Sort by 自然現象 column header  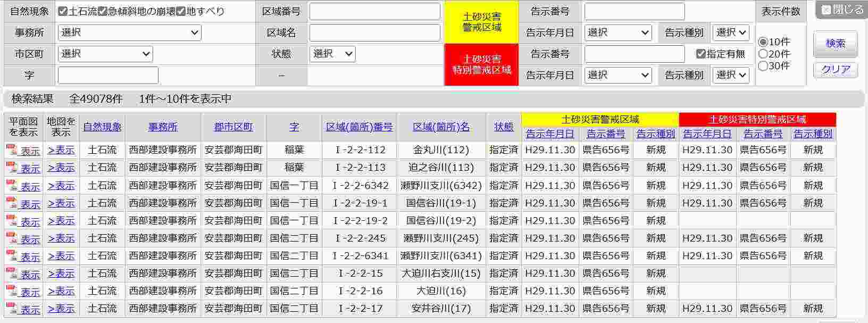pyautogui.click(x=103, y=127)
